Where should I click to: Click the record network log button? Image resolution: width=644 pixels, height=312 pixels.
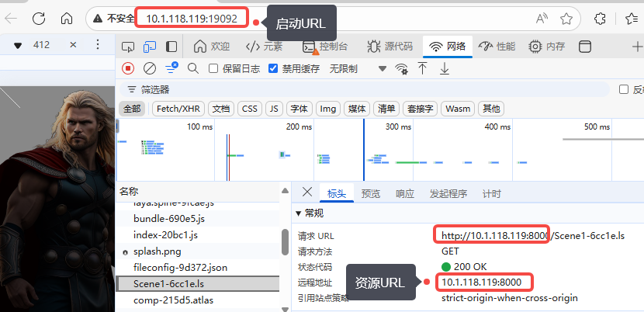tap(128, 68)
